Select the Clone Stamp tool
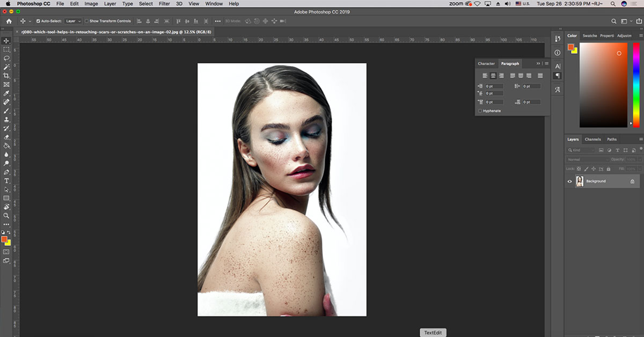644x337 pixels. (6, 120)
